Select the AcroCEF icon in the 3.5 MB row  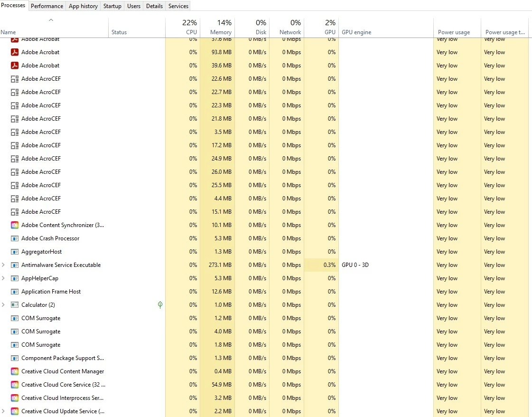click(x=15, y=132)
